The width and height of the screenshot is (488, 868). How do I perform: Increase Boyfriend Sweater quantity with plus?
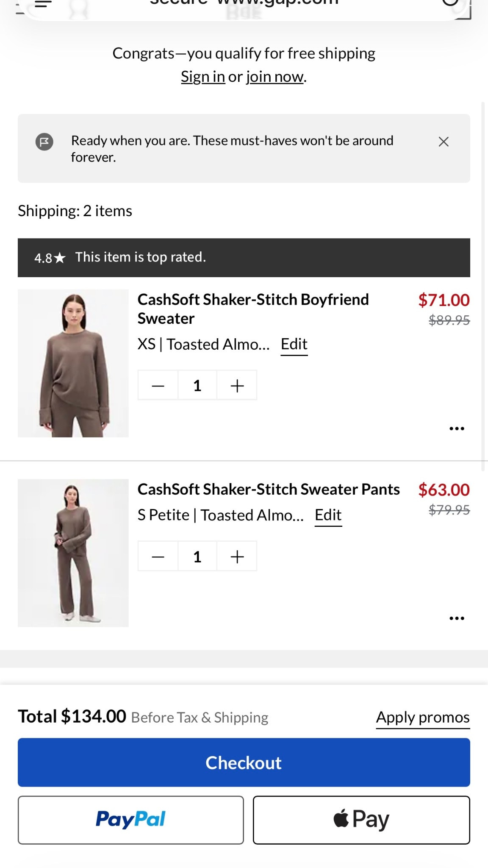pyautogui.click(x=237, y=385)
